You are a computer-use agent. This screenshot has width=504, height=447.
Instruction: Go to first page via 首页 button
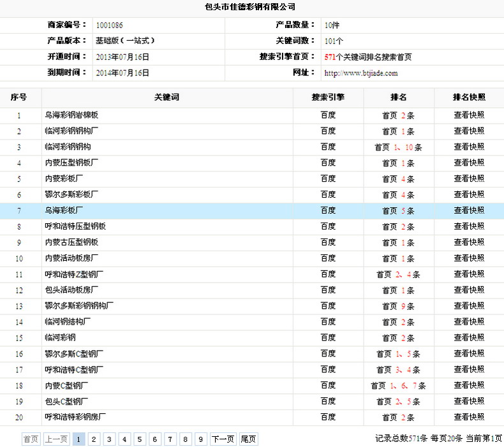(x=31, y=439)
